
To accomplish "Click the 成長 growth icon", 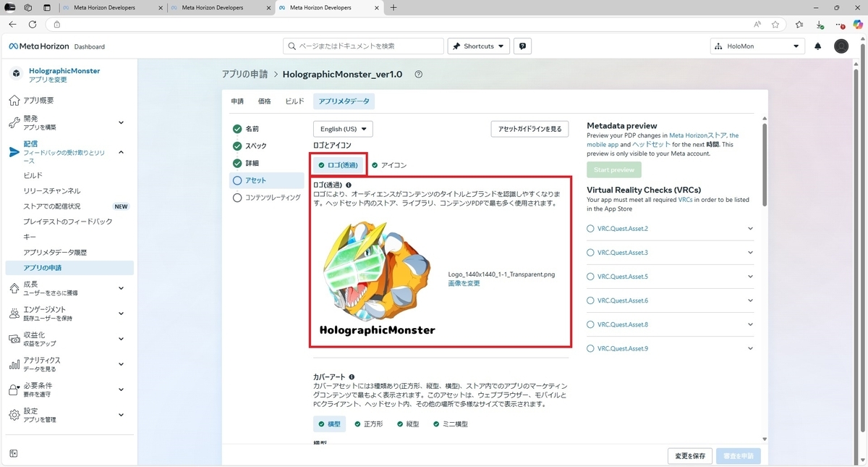I will point(14,288).
